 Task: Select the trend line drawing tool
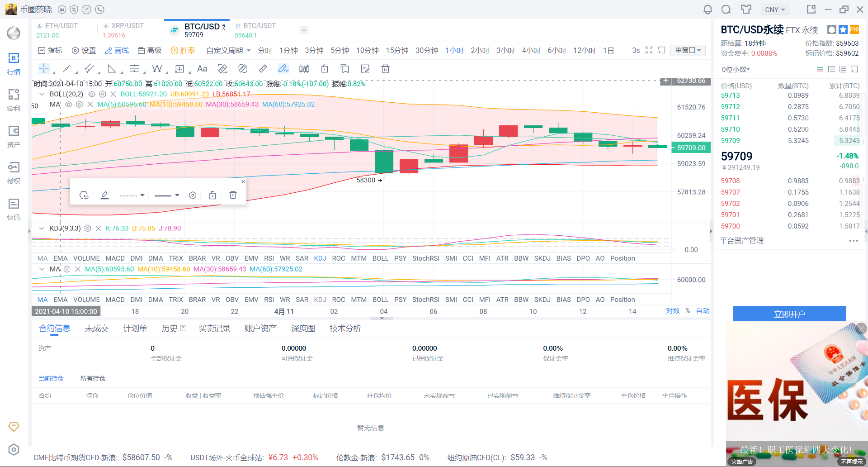pos(67,69)
